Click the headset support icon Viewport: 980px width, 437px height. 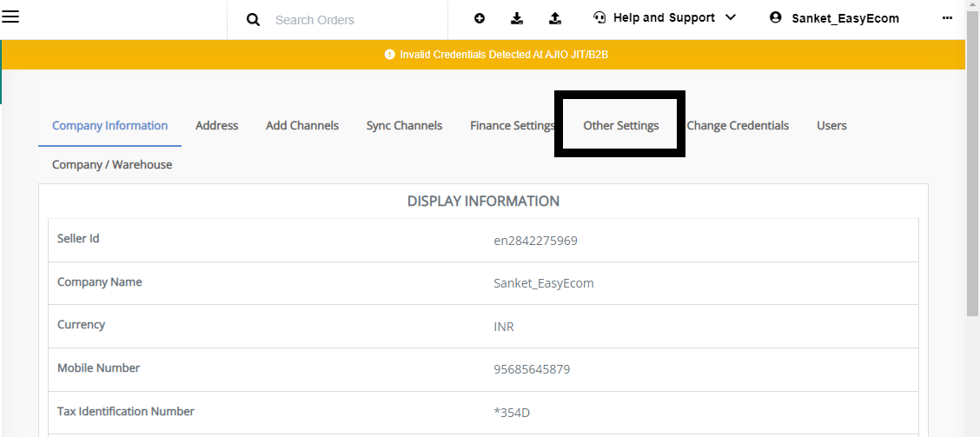click(599, 17)
